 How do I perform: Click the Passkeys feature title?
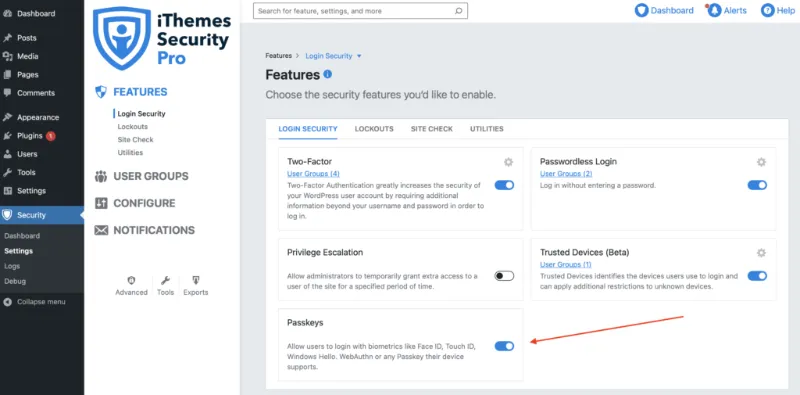click(305, 323)
